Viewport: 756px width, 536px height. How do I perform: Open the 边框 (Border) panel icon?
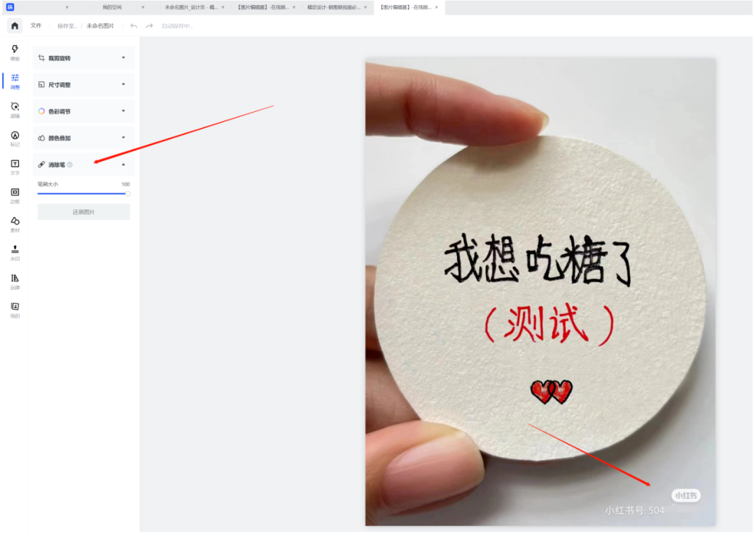(14, 195)
